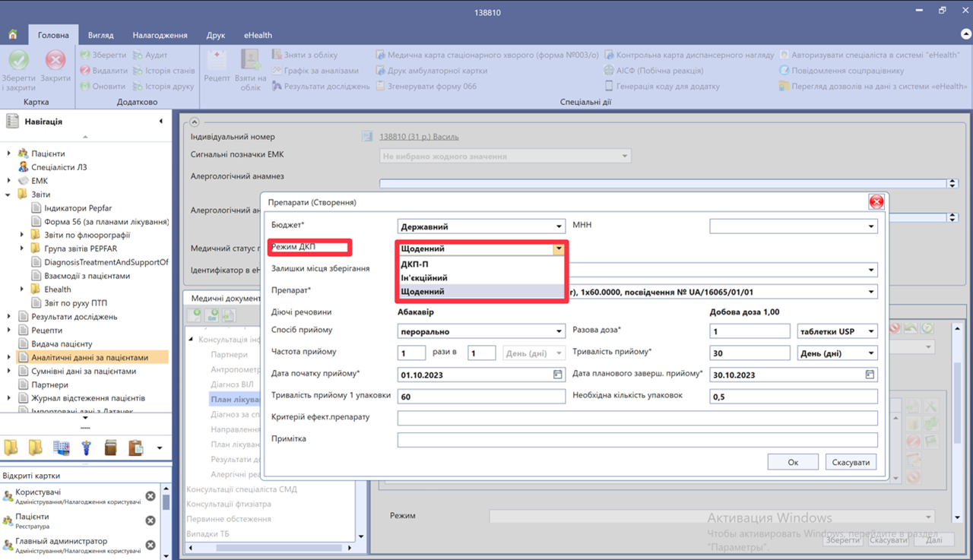
Task: Close the Пацієнти open card
Action: (151, 520)
